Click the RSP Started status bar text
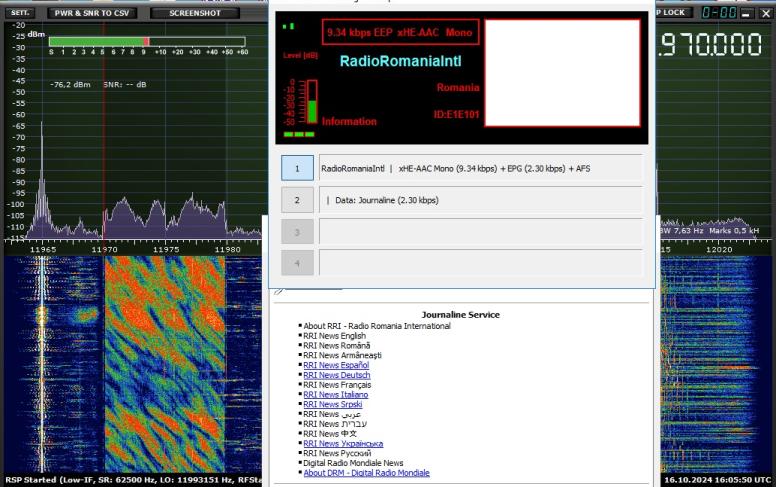Screen dimensions: 776x487 (x=133, y=480)
